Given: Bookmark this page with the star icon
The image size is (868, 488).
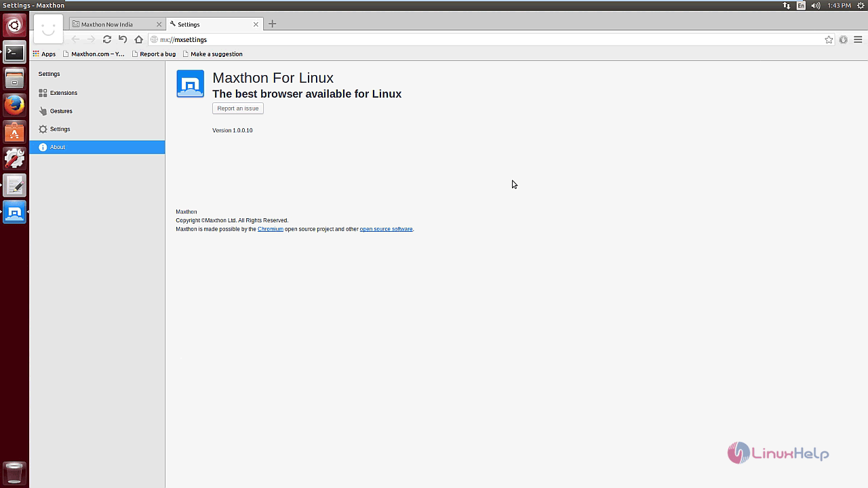Looking at the screenshot, I should click(829, 39).
